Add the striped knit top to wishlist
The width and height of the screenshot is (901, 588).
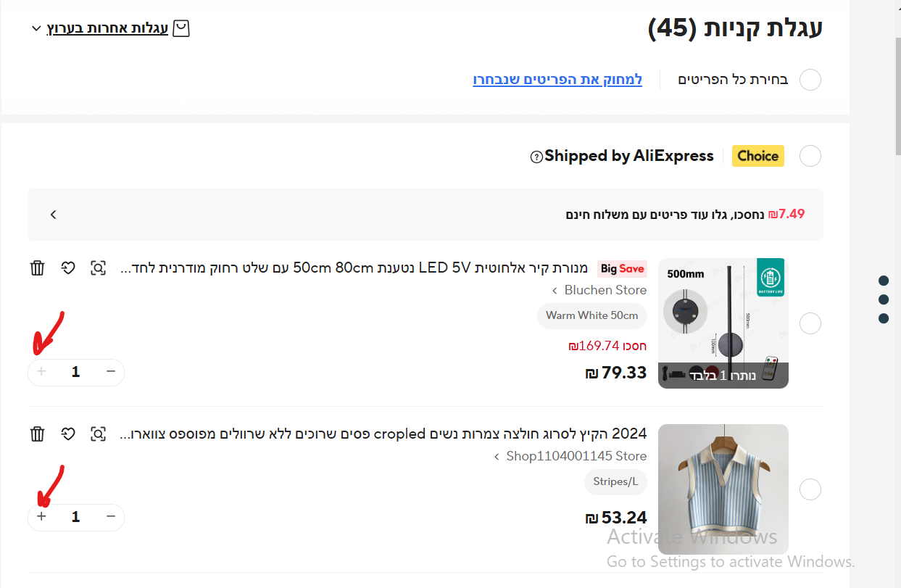pos(68,434)
